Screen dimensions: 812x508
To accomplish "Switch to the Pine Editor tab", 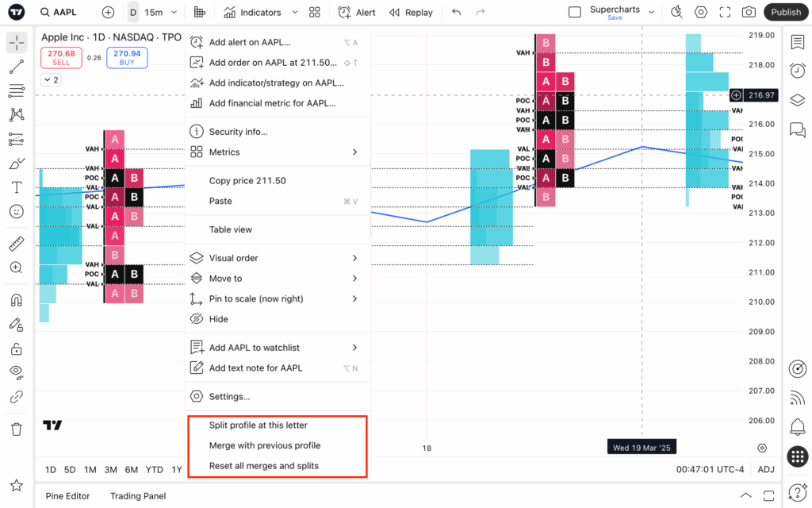I will pyautogui.click(x=67, y=496).
